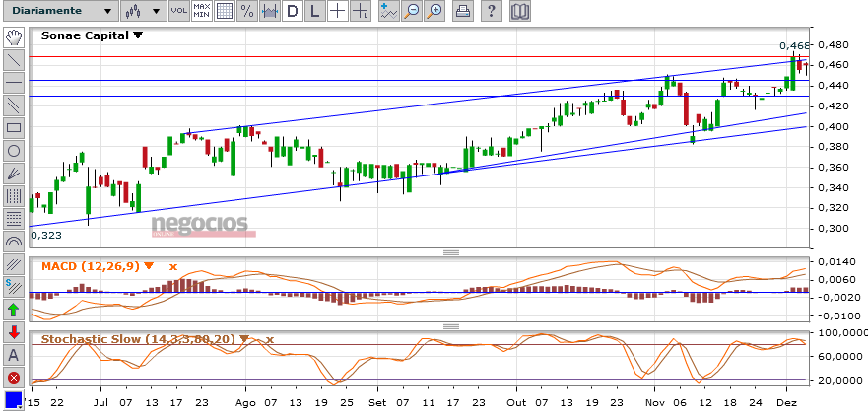
Task: Toggle the volume (VOL) display
Action: [x=178, y=12]
